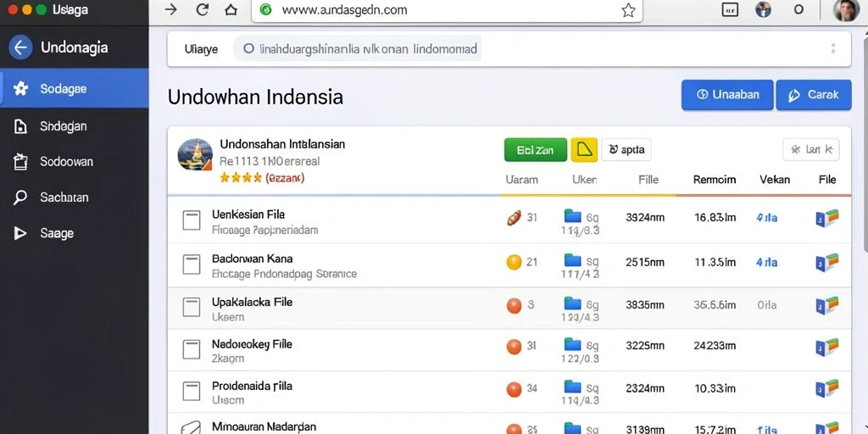Sort by Uaram column

coord(521,180)
